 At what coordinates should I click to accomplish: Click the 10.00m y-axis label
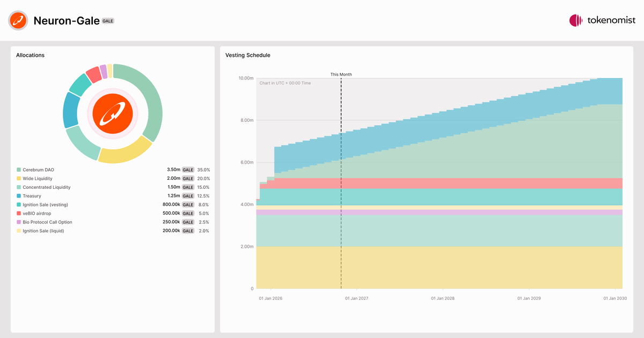pos(246,78)
